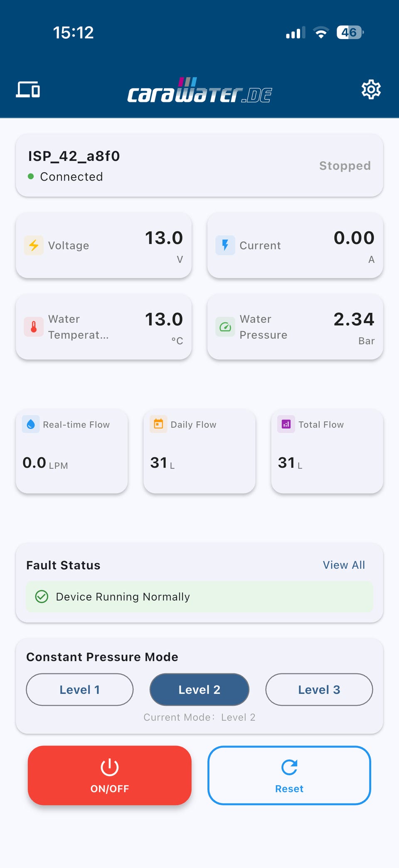The image size is (399, 868).
Task: Tap the yellow lightning Voltage icon
Action: (34, 245)
